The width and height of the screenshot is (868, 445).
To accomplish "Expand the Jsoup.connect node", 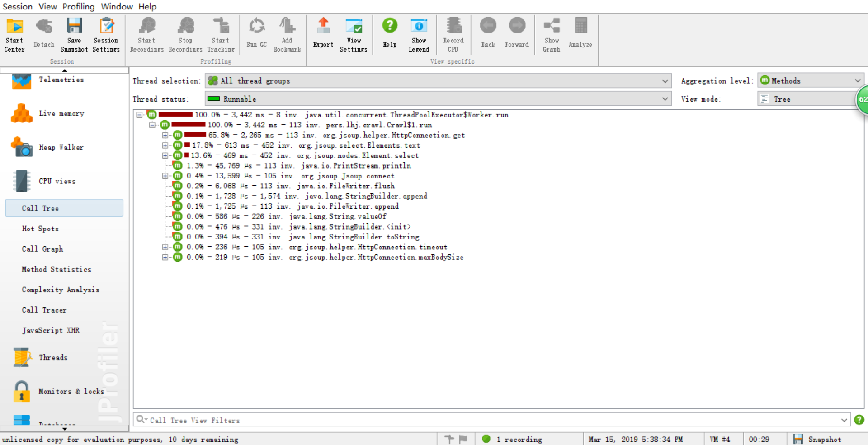I will coord(165,176).
